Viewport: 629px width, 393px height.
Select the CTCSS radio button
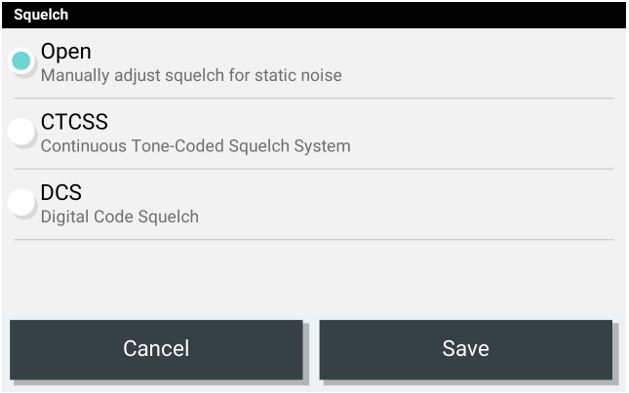(x=21, y=132)
